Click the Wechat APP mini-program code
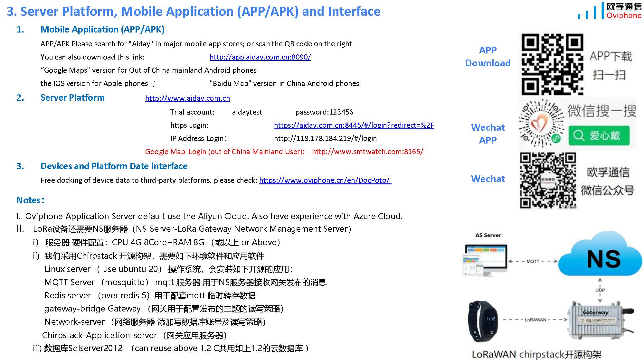 (x=542, y=123)
